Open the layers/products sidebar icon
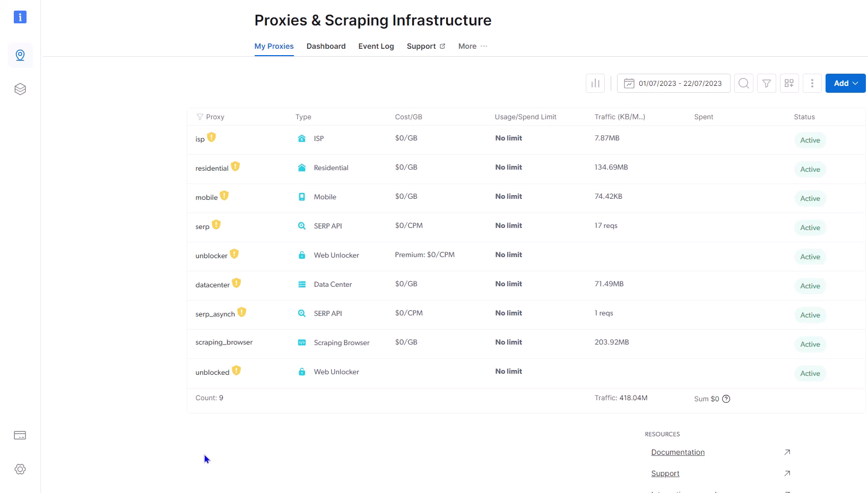 [x=20, y=89]
